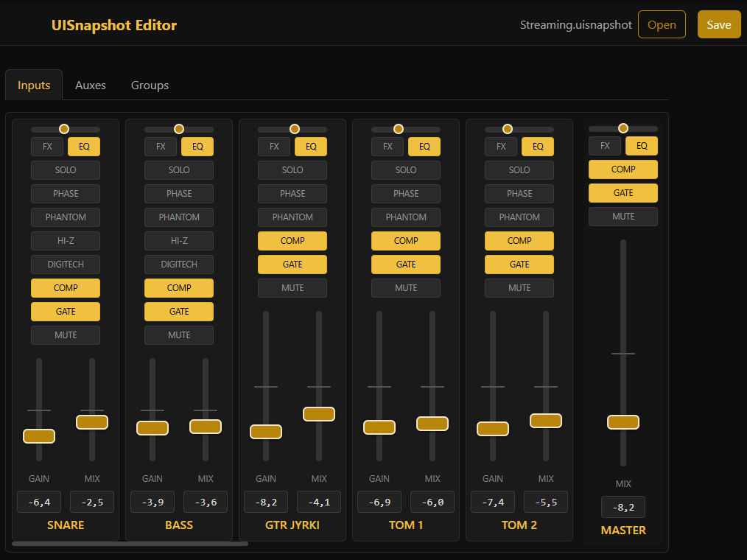The width and height of the screenshot is (747, 560).
Task: Mute the MASTER channel
Action: tap(623, 217)
